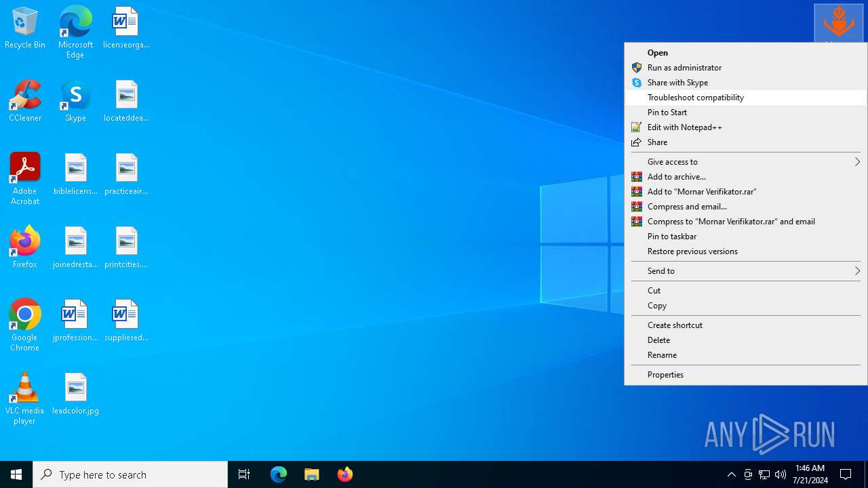Select the Google Chrome desktop shortcut
This screenshot has height=488, width=868.
click(x=25, y=325)
